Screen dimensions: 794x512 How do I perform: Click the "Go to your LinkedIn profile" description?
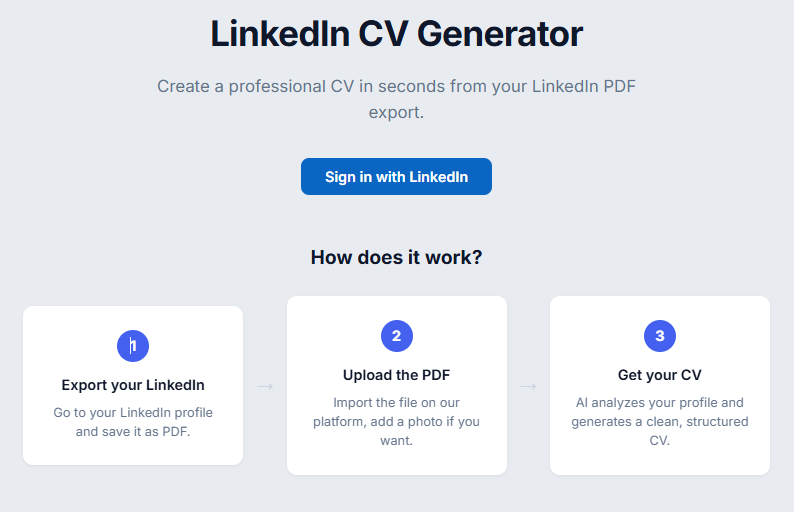tap(133, 422)
